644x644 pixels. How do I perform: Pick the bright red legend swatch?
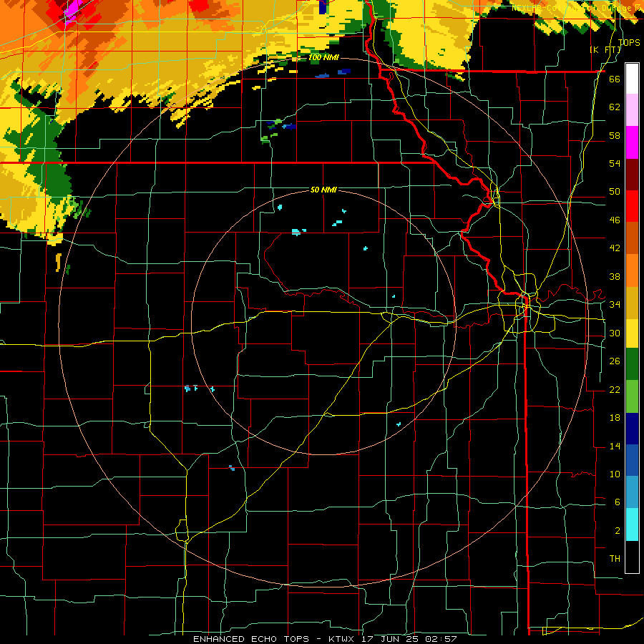(x=632, y=206)
